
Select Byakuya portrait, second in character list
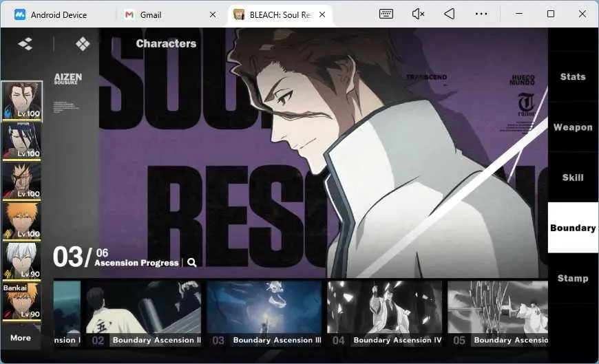[x=22, y=140]
